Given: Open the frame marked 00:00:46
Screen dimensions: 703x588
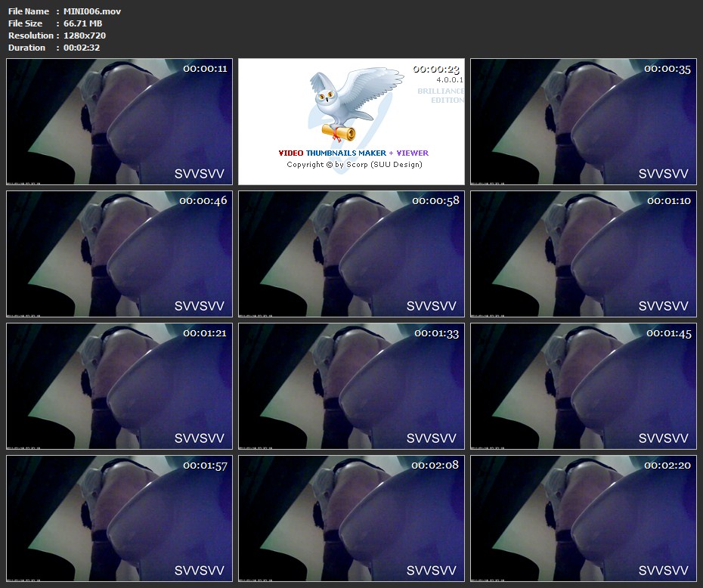Looking at the screenshot, I should (x=119, y=254).
